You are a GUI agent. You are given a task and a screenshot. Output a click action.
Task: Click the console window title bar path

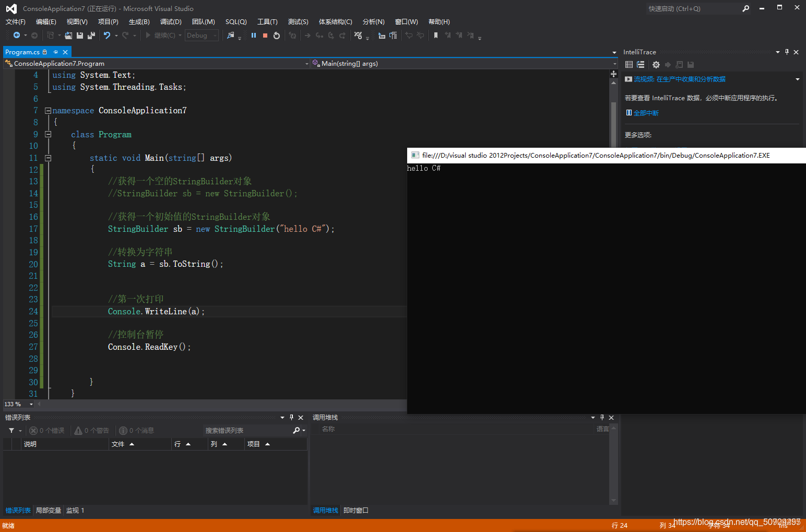point(596,155)
